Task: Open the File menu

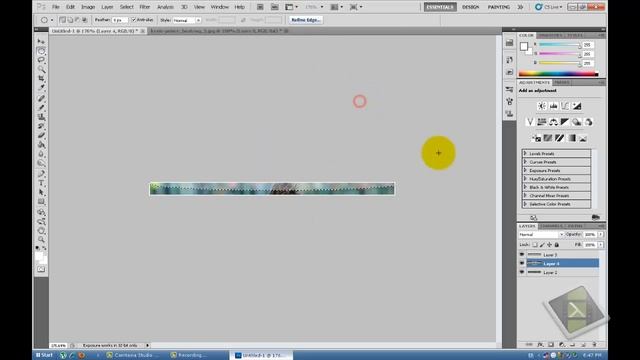Action: click(x=56, y=7)
